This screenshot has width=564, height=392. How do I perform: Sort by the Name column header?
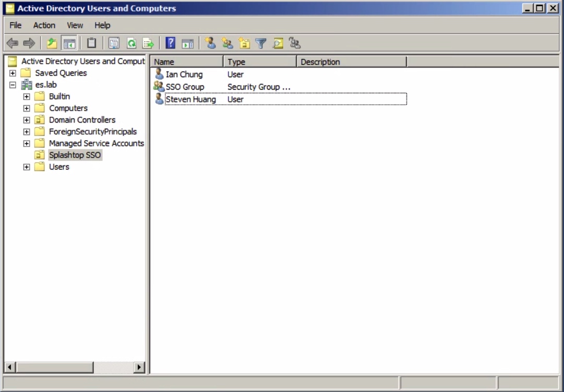(x=187, y=62)
